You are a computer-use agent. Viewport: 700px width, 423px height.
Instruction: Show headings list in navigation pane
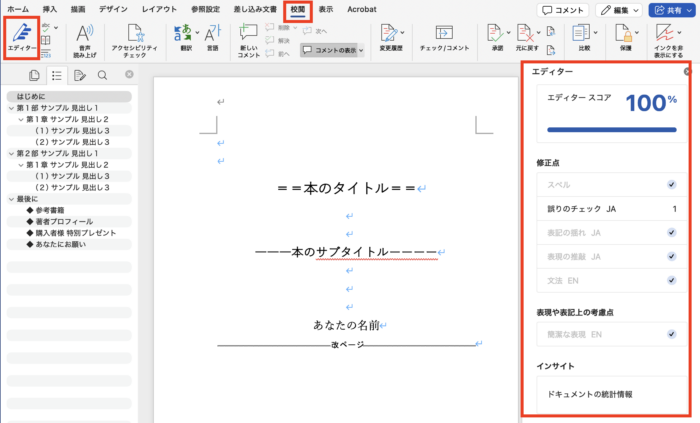click(57, 75)
